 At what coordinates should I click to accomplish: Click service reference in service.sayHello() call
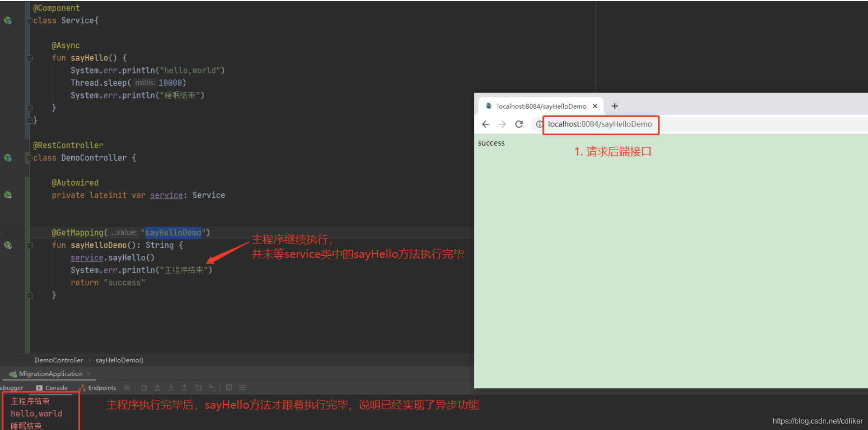[x=87, y=258]
